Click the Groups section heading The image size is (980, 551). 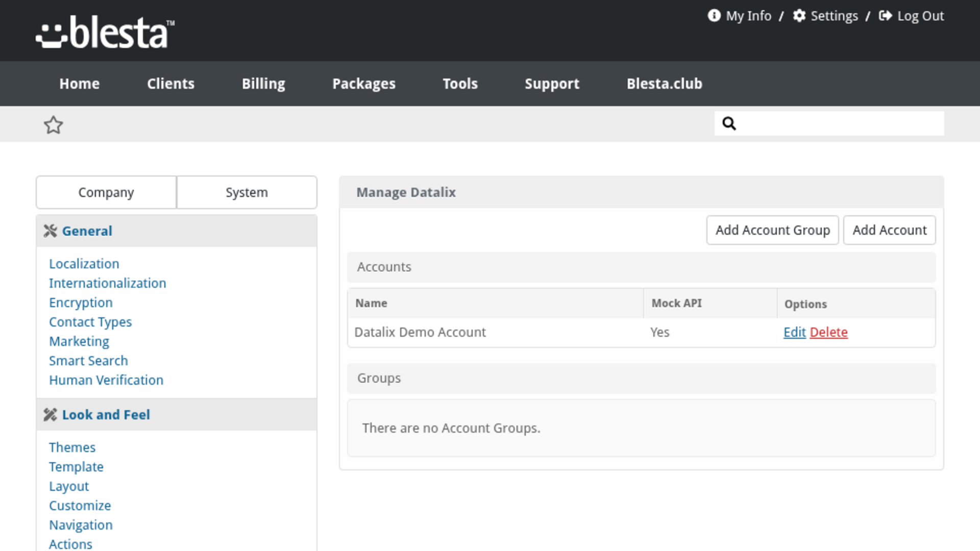click(379, 378)
